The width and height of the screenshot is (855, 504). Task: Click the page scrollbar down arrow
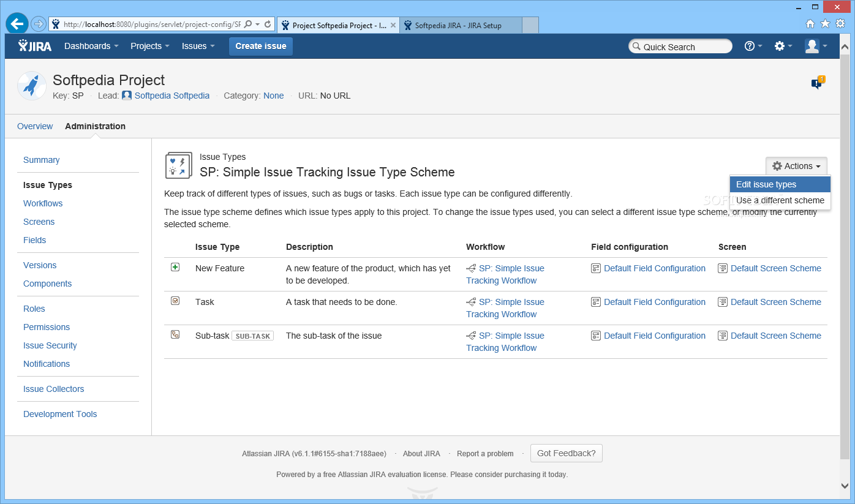(845, 485)
